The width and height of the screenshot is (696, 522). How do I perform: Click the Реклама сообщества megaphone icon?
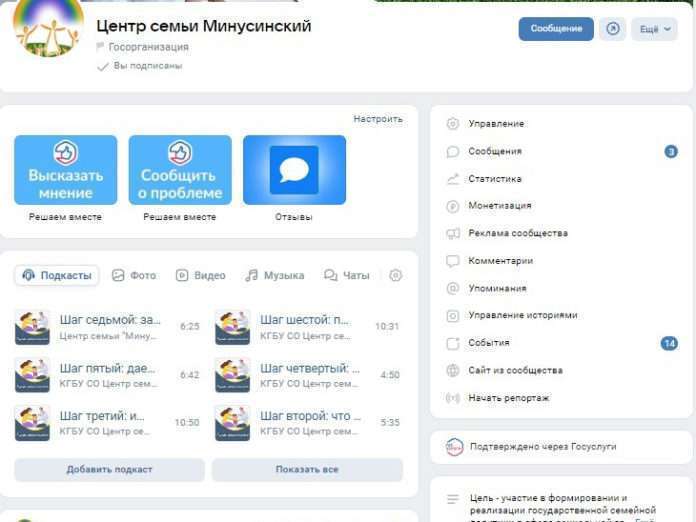452,233
